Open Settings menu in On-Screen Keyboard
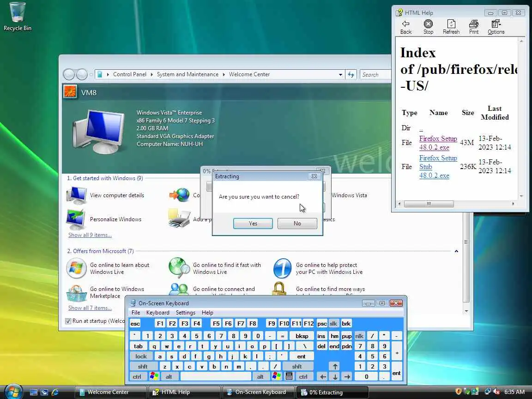The width and height of the screenshot is (532, 399). tap(186, 313)
